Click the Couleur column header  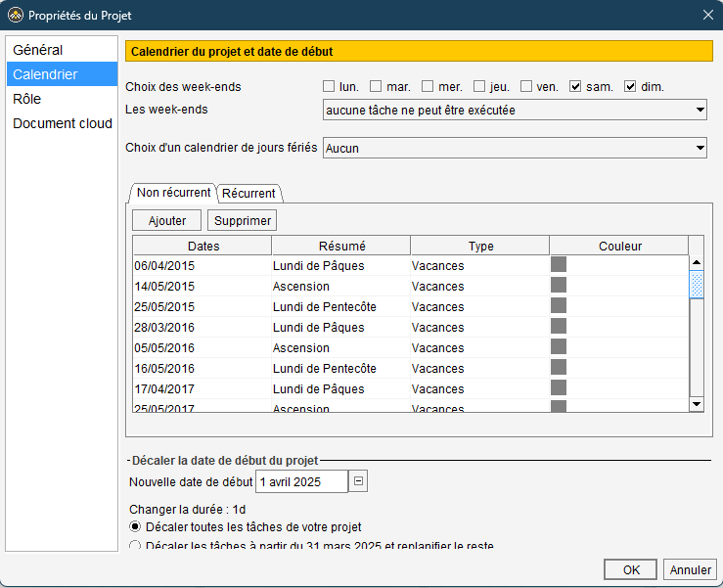619,246
